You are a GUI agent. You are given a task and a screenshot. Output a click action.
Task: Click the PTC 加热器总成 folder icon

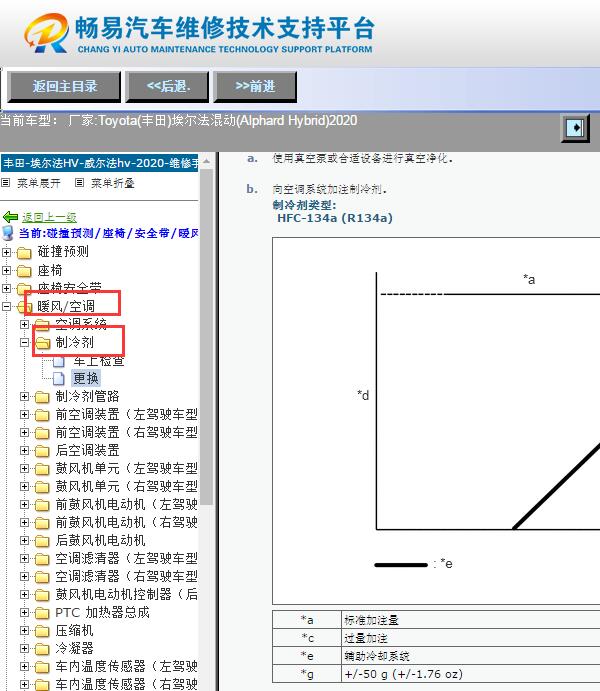42,613
